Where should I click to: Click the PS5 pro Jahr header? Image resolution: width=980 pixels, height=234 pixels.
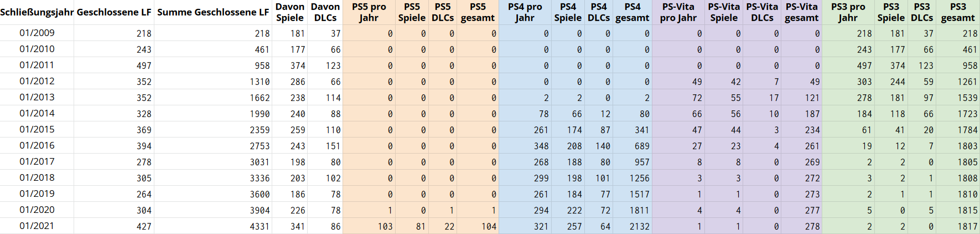pyautogui.click(x=369, y=12)
